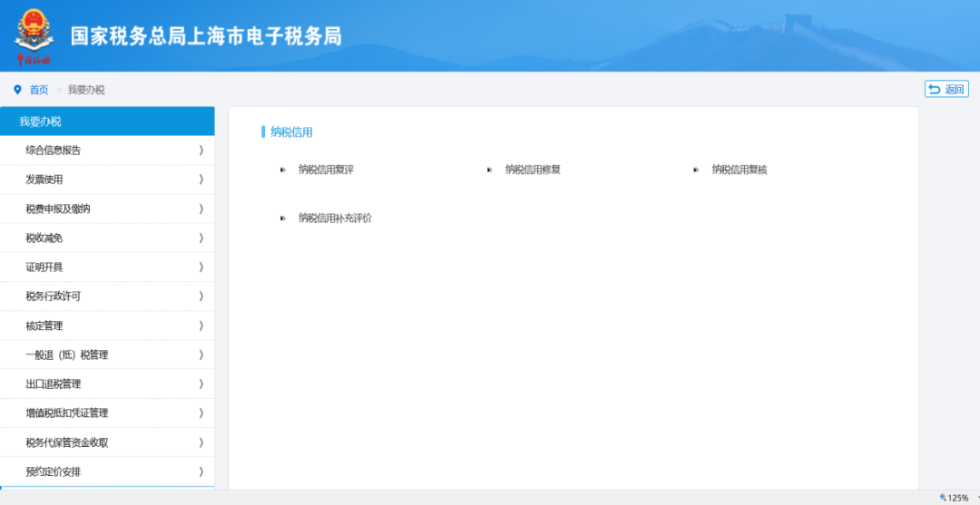Click arrow bullet beside 纳税信用补充评价
This screenshot has height=505, width=980.
point(282,219)
